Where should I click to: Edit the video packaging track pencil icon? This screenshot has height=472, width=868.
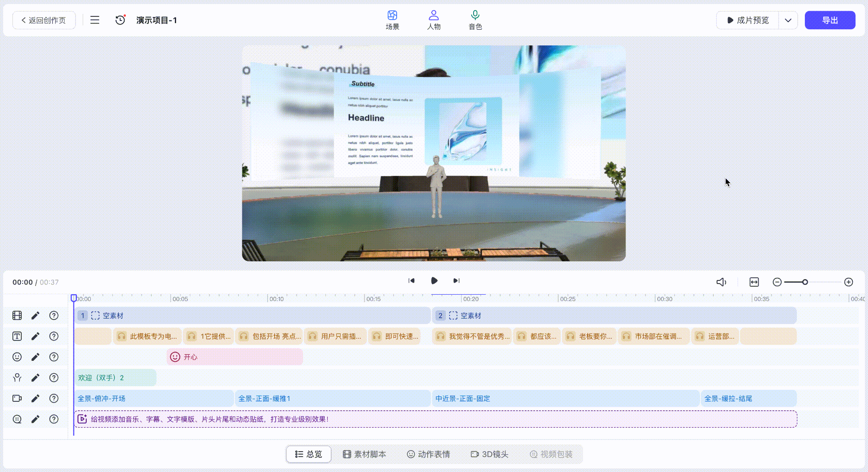coord(36,419)
